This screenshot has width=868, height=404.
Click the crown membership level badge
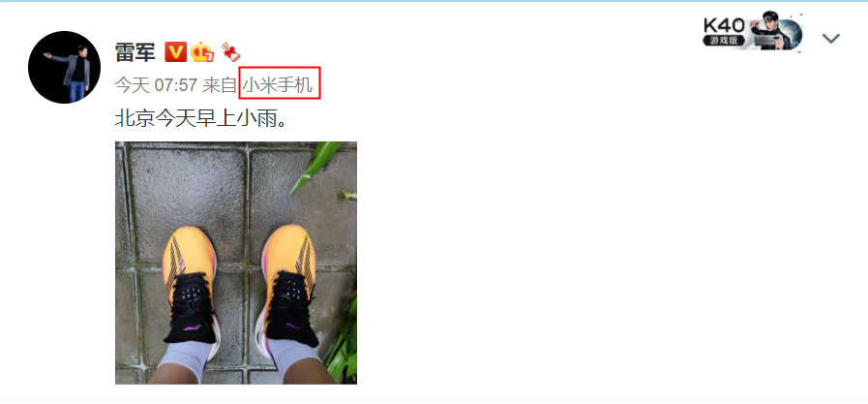[202, 52]
